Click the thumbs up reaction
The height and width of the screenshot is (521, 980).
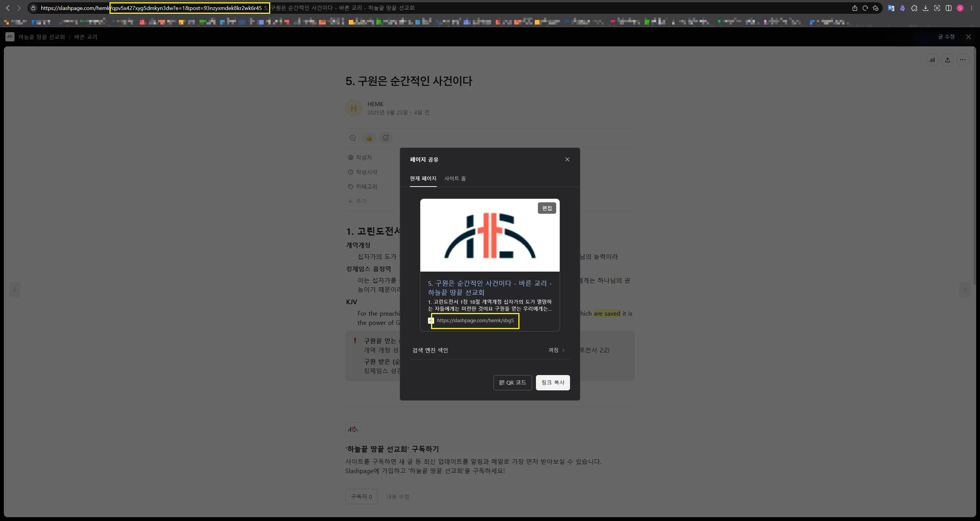369,138
